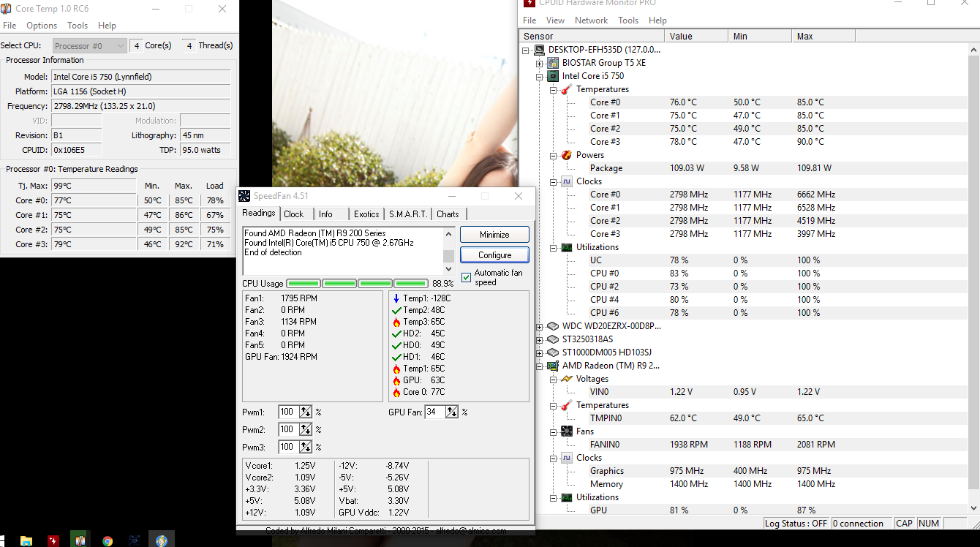Click the Clocks waveform icon under Intel Core i5 750
Image resolution: width=980 pixels, height=547 pixels.
[x=567, y=181]
